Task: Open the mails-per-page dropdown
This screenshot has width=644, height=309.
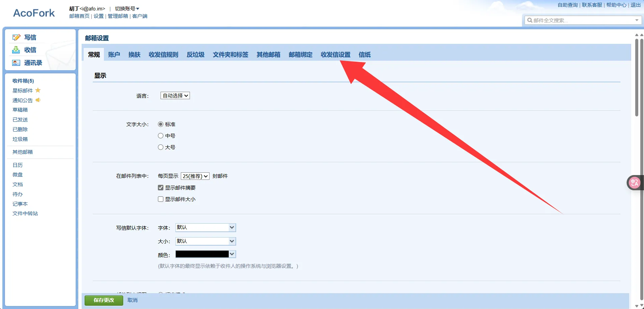Action: click(x=195, y=176)
